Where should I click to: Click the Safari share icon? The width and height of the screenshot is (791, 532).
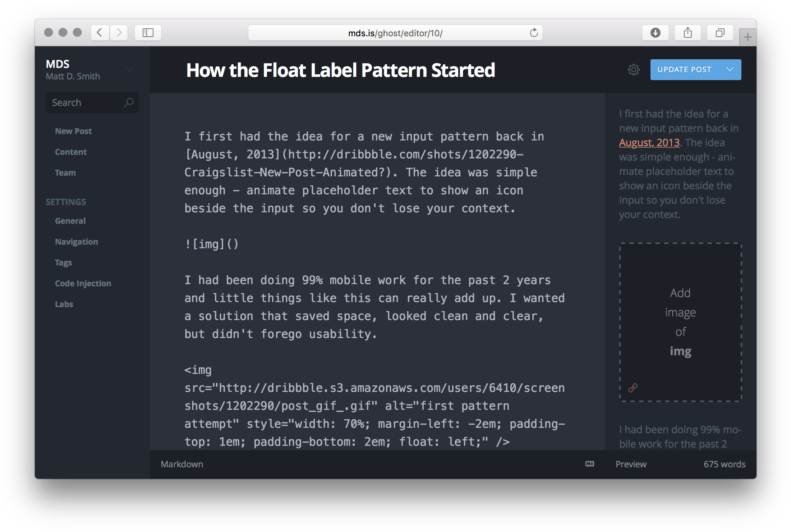pyautogui.click(x=687, y=33)
